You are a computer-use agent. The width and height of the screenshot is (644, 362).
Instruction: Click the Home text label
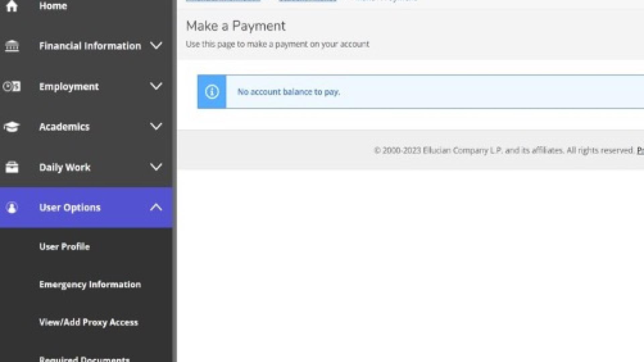[53, 6]
